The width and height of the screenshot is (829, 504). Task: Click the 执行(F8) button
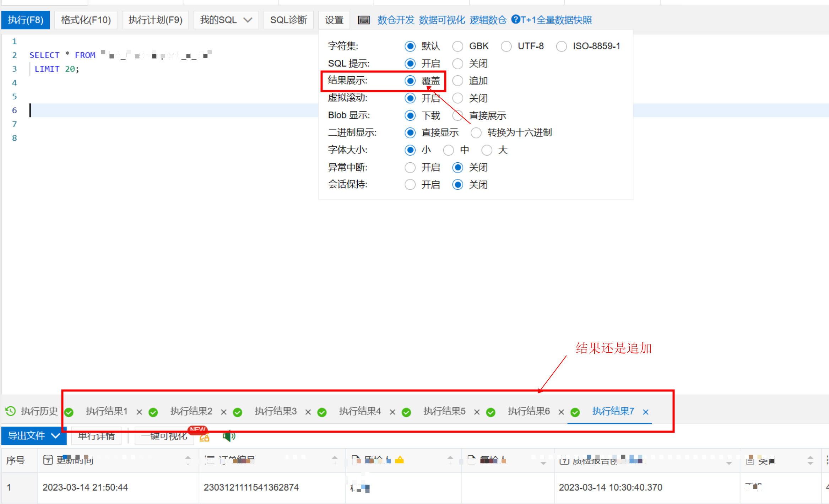(26, 20)
